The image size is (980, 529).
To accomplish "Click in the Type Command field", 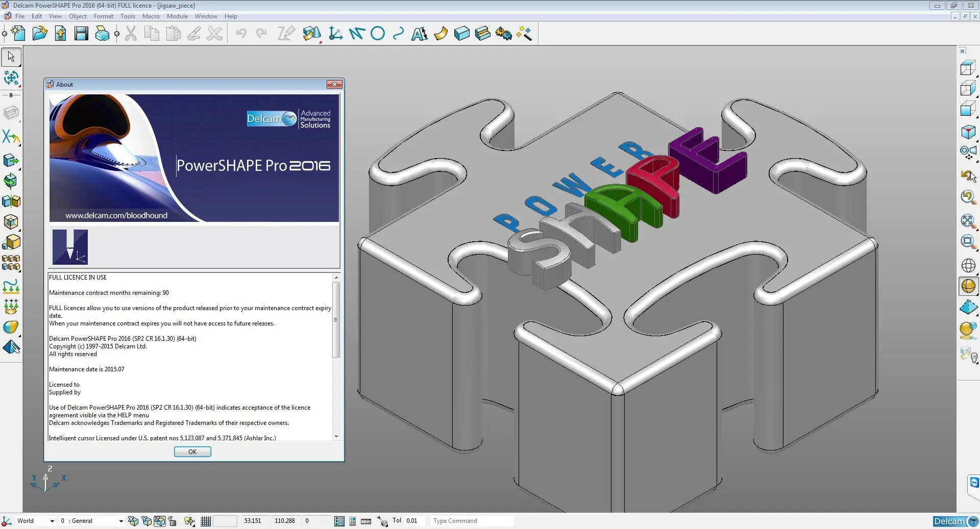I will point(472,521).
